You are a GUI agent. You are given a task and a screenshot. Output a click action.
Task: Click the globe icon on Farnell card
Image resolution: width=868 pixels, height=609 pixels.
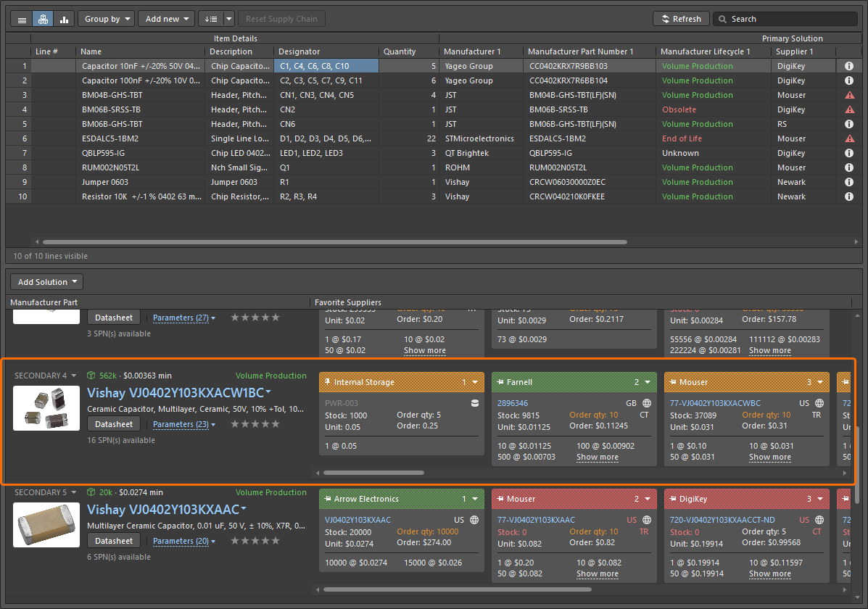[x=647, y=403]
